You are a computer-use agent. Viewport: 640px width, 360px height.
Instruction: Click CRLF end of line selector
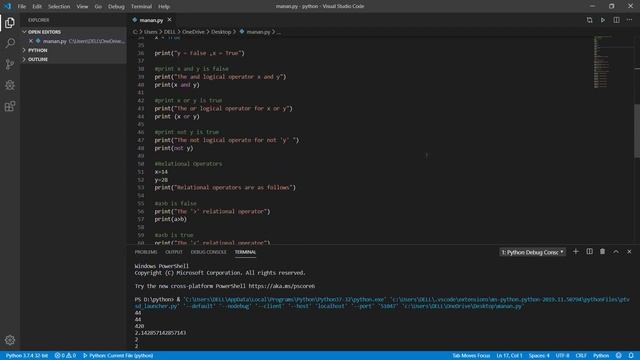(x=581, y=356)
